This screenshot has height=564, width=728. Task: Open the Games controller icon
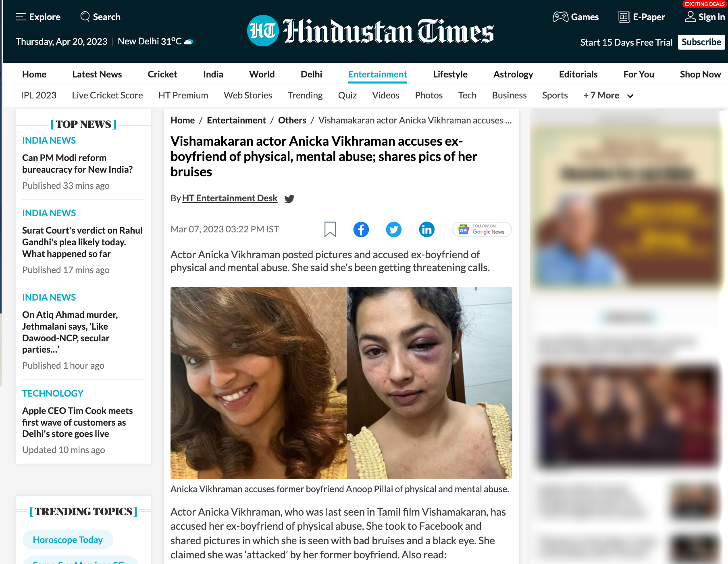click(x=560, y=17)
